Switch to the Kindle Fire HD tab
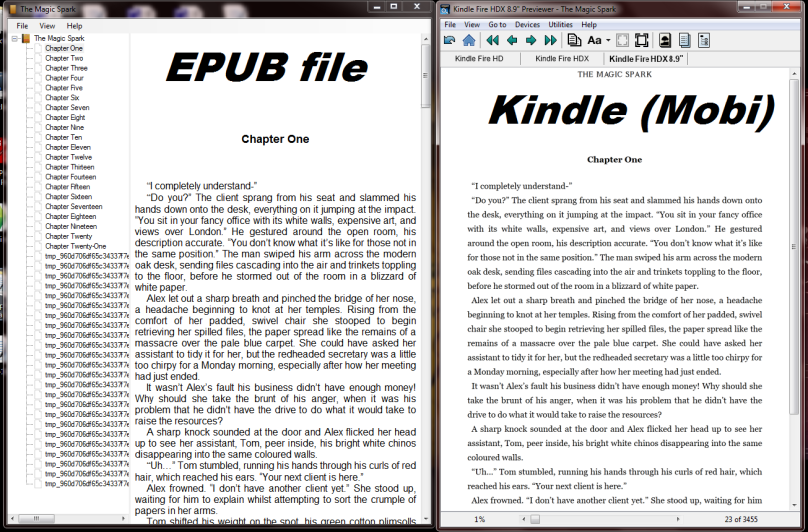Viewport: 808px width, 532px height. pyautogui.click(x=480, y=59)
